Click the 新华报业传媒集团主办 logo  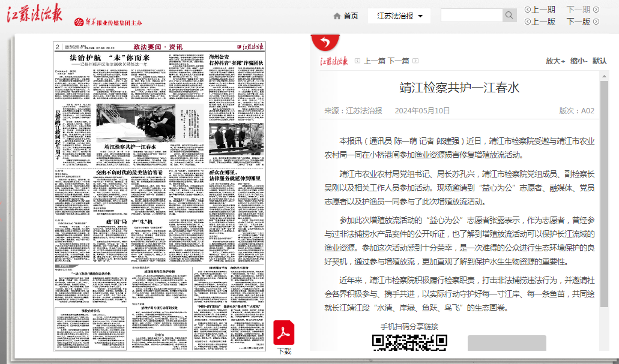(108, 22)
